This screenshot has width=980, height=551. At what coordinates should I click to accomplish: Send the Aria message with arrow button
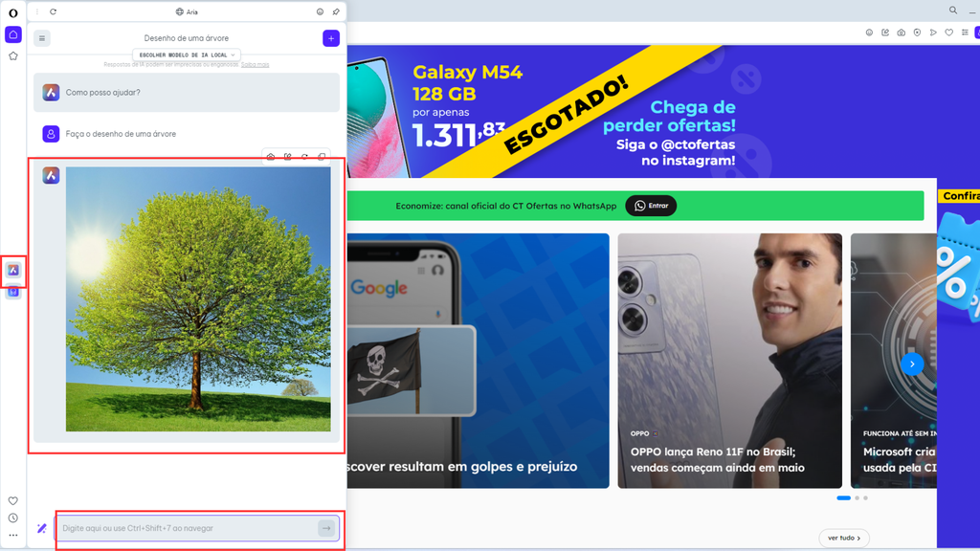tap(326, 528)
